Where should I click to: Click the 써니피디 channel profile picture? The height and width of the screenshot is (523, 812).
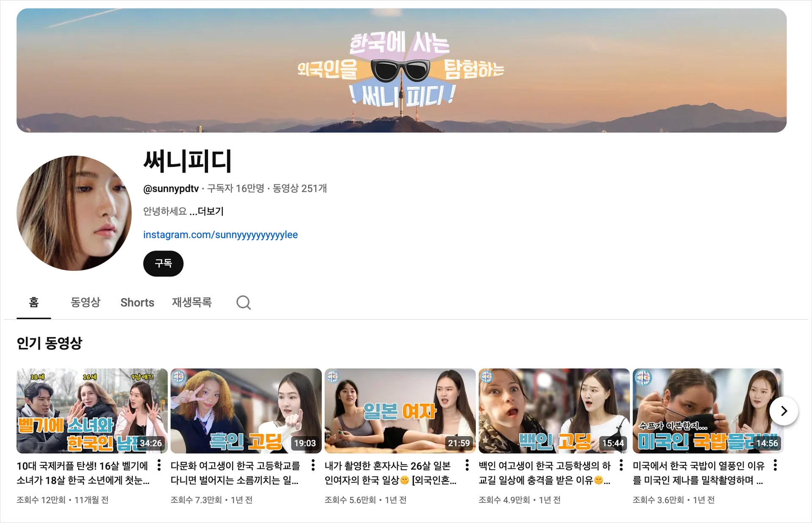74,213
